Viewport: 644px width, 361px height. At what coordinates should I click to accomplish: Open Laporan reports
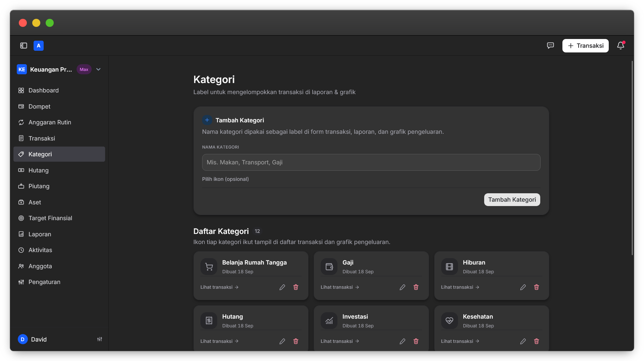point(59,234)
